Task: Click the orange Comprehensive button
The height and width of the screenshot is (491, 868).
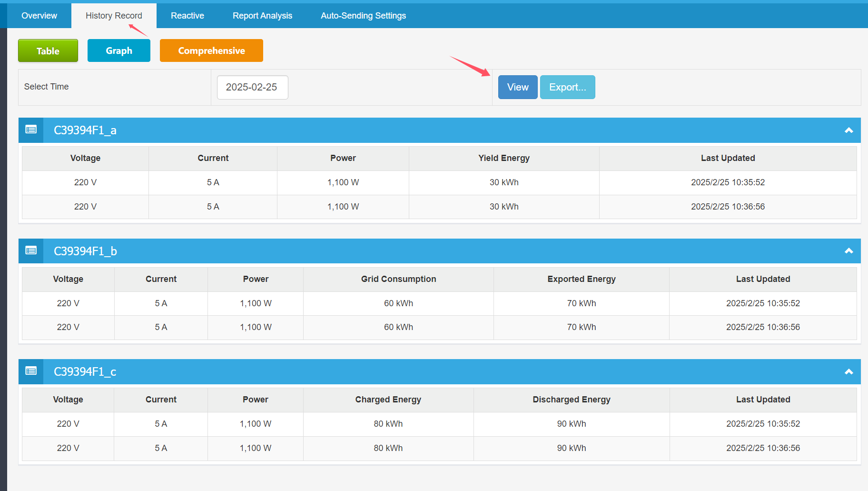Action: coord(211,50)
